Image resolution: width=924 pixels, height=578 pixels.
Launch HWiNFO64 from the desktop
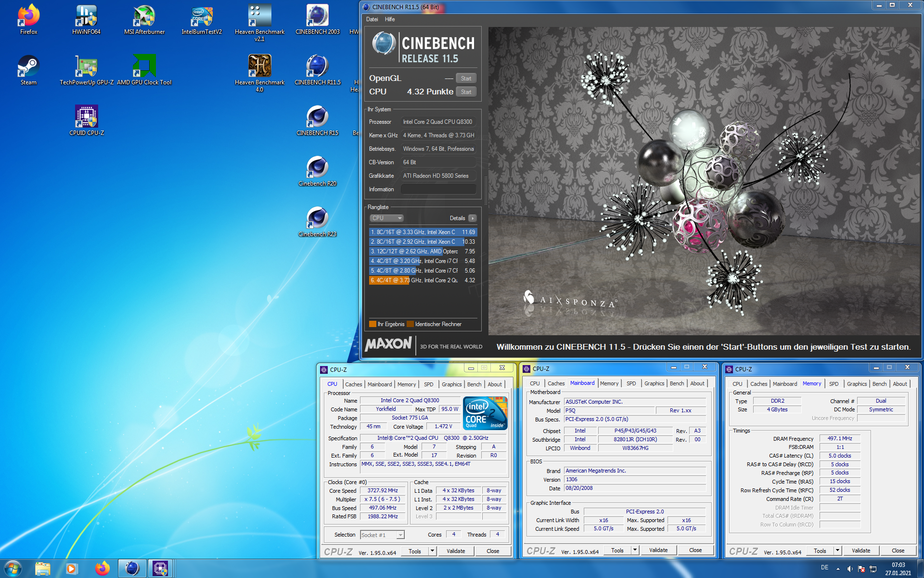[86, 19]
